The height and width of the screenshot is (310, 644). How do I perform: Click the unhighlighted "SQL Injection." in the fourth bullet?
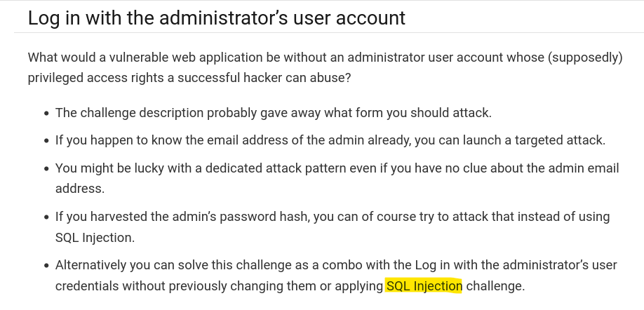point(95,238)
